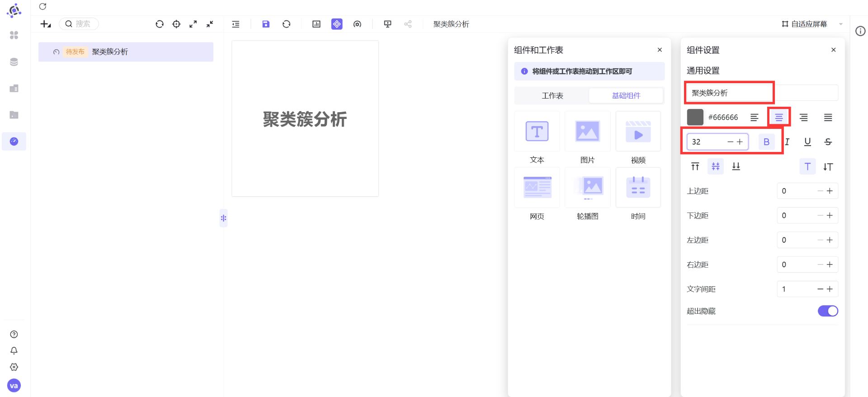Toggle bold B formatting
This screenshot has width=868, height=397.
click(x=766, y=142)
